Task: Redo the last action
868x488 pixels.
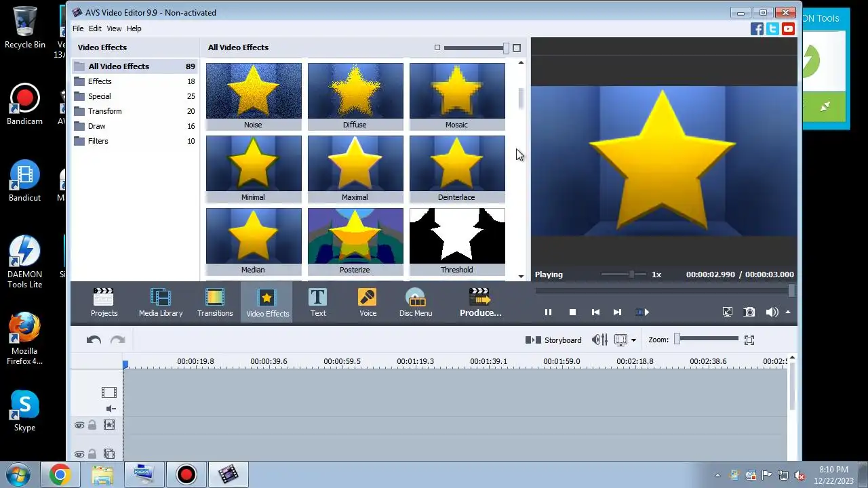Action: pyautogui.click(x=117, y=340)
